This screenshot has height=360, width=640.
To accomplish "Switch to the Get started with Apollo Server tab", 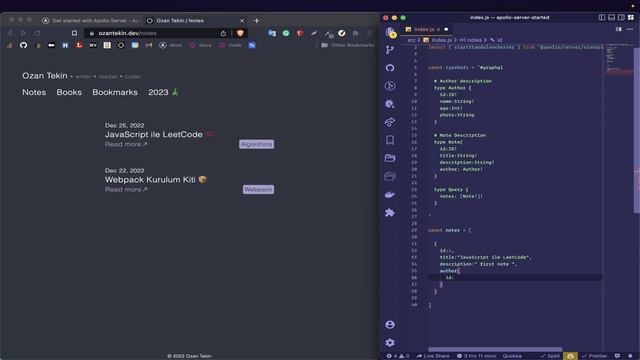I will coord(91,20).
